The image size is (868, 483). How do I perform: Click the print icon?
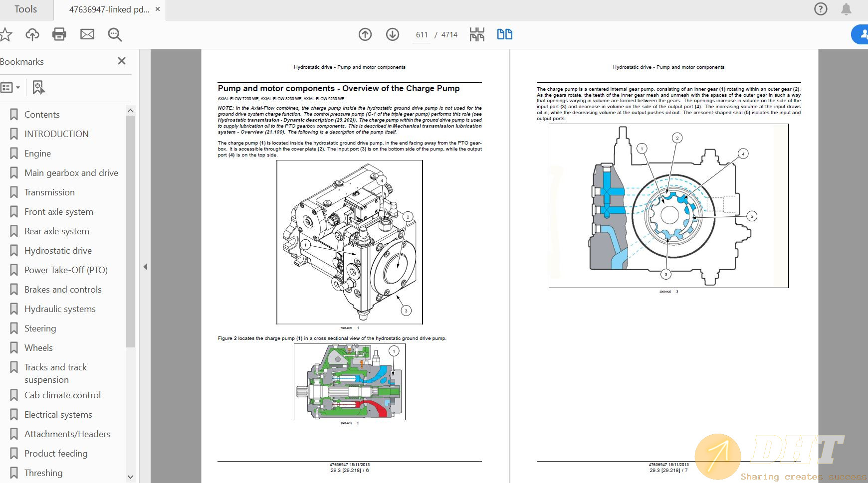pyautogui.click(x=59, y=34)
